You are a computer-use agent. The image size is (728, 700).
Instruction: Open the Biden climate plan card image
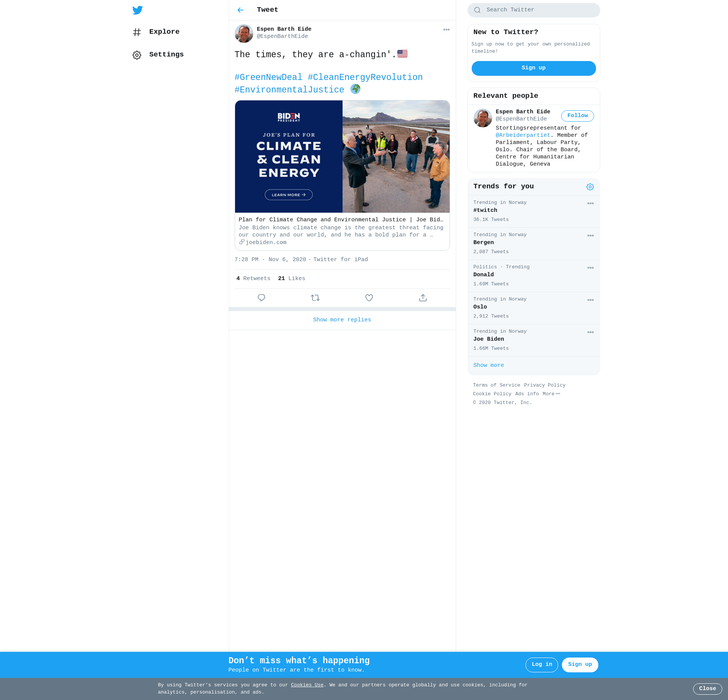coord(342,157)
